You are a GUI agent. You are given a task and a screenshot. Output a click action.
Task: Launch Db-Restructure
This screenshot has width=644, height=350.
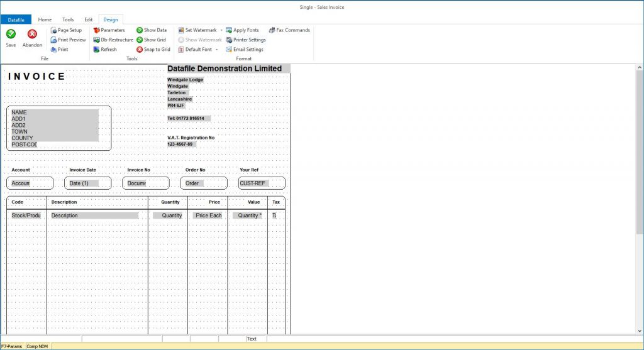pos(113,40)
